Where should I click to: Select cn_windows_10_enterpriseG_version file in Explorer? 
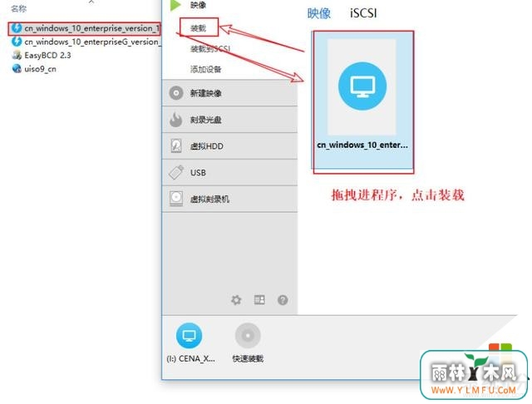pyautogui.click(x=86, y=42)
